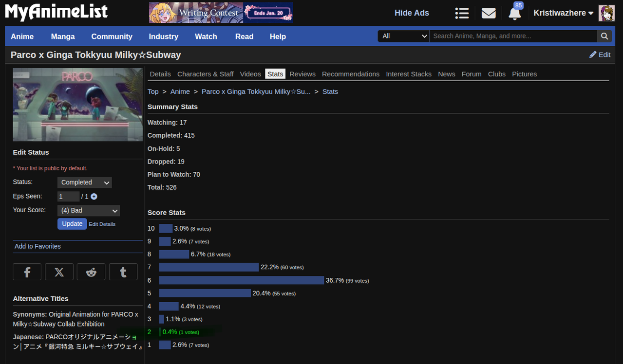Click the anime cover image
Viewport: 623px width, 364px height.
(x=78, y=105)
